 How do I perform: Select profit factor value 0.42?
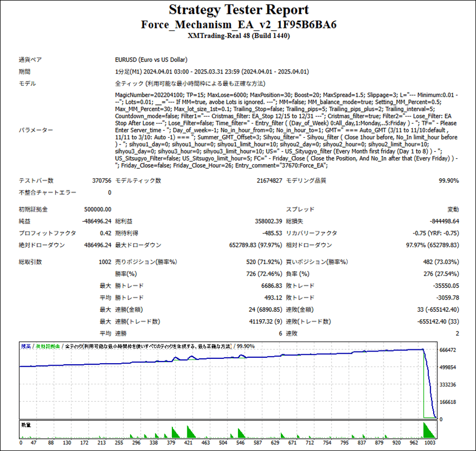106,233
